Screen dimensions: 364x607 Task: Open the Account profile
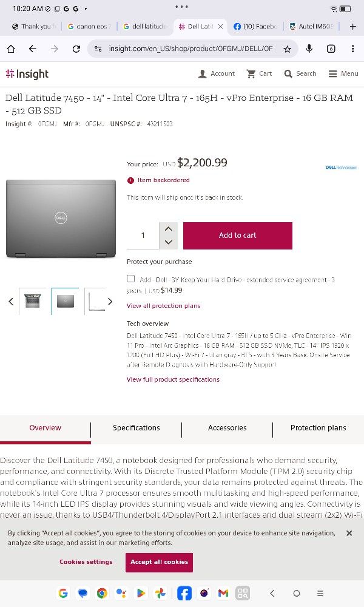pyautogui.click(x=217, y=73)
